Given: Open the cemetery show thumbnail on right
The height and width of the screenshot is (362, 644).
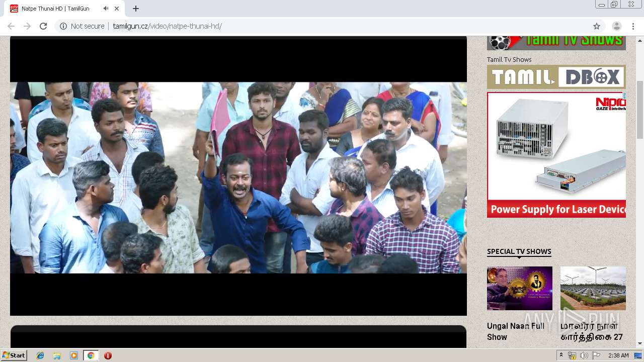Looking at the screenshot, I should (x=593, y=288).
